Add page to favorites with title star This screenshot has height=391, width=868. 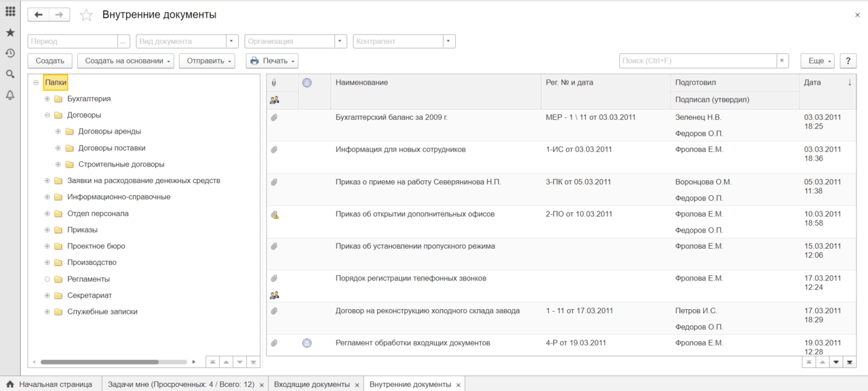point(86,15)
